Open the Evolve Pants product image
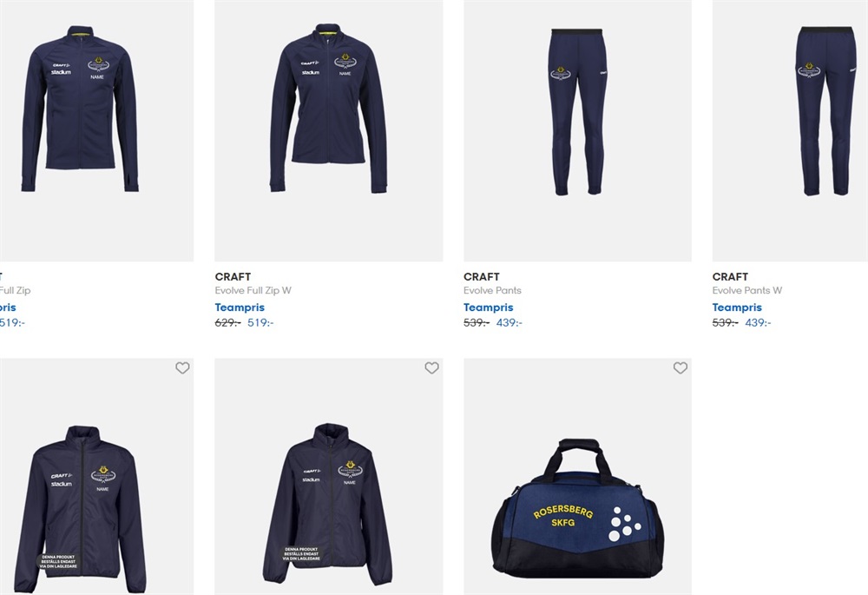This screenshot has width=868, height=595. pos(577,130)
